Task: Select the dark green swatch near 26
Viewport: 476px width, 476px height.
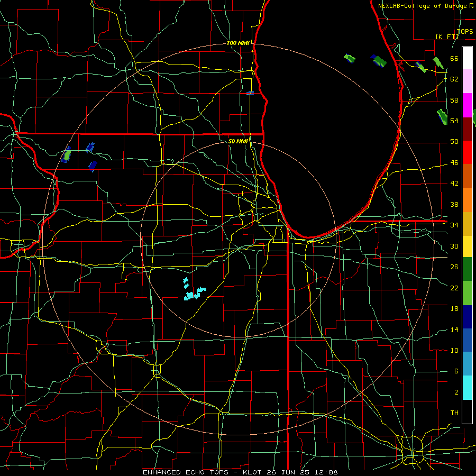Action: (467, 269)
